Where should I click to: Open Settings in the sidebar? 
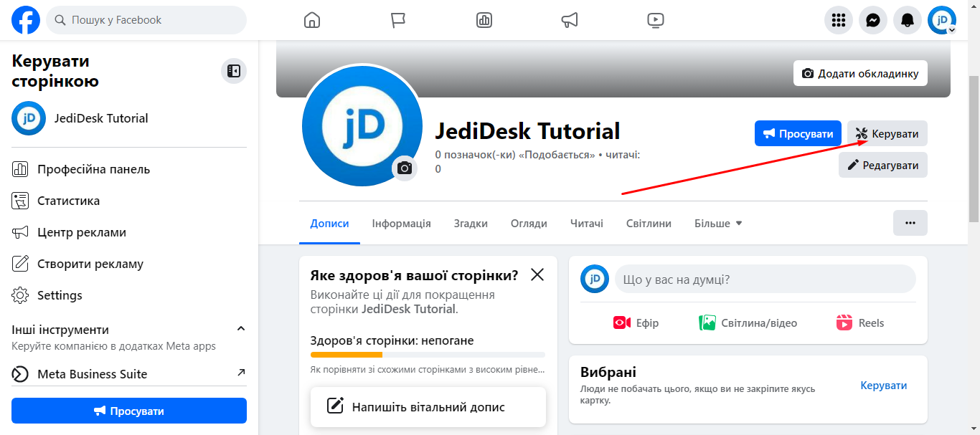click(129, 295)
